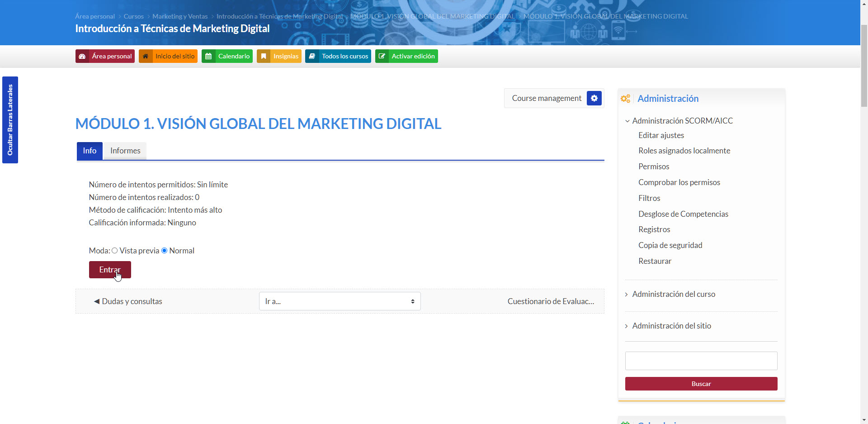This screenshot has width=868, height=424.
Task: Select the Normal mode radio button
Action: [165, 251]
